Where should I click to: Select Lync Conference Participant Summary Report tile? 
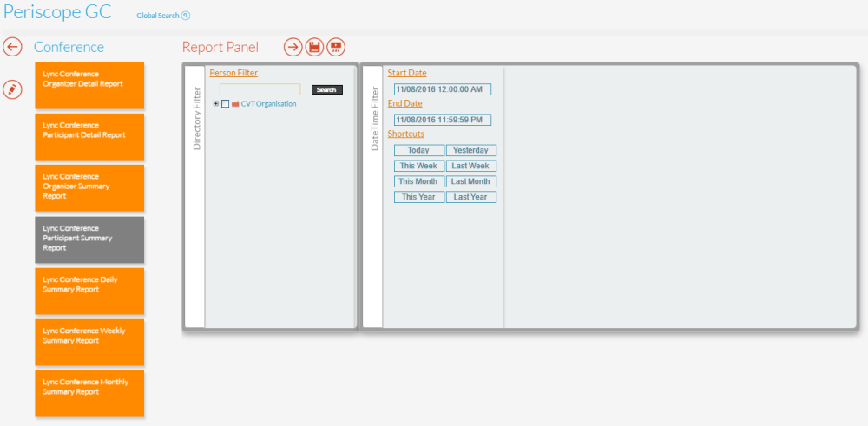89,239
